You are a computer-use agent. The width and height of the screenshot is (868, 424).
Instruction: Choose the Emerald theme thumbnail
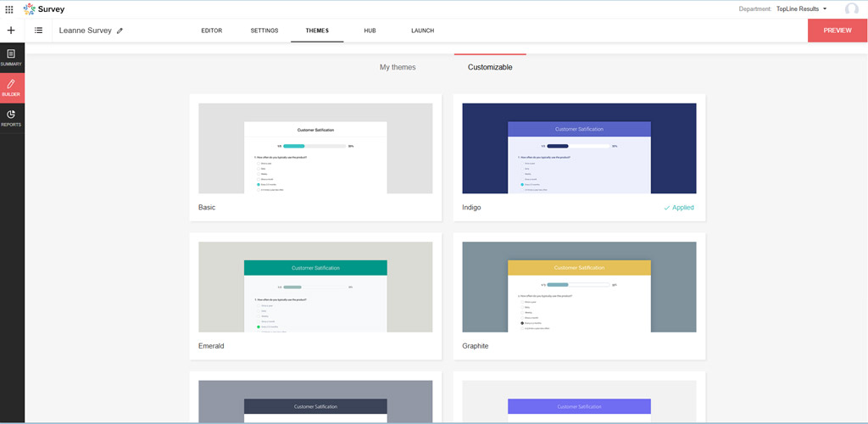[315, 287]
